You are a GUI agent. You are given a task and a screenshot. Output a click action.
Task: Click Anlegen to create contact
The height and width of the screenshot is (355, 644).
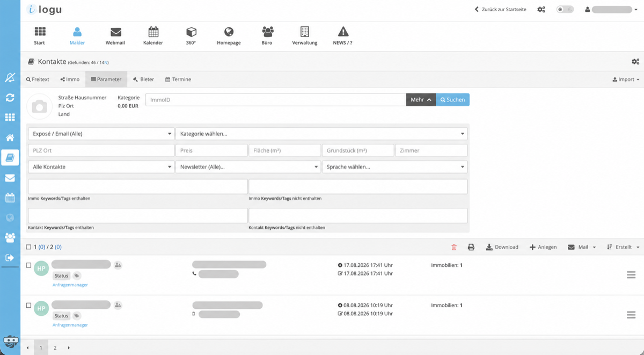[543, 247]
